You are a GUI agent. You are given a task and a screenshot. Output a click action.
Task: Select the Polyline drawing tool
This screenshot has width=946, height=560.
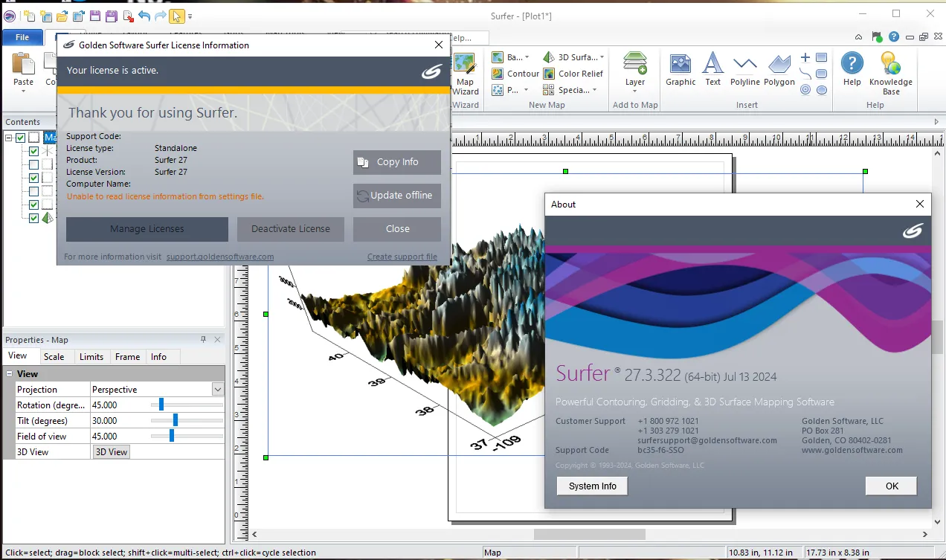[x=744, y=70]
